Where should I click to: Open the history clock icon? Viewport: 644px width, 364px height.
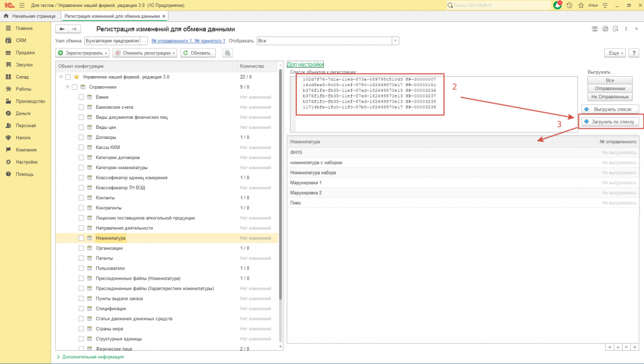[569, 5]
